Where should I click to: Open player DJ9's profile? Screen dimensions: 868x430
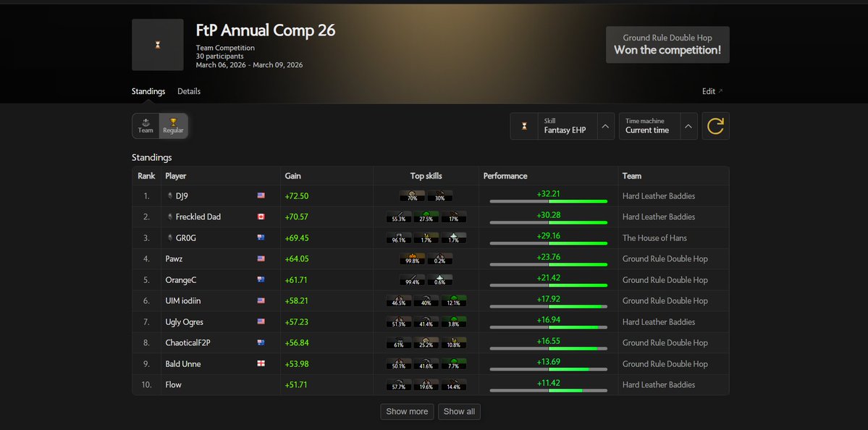click(182, 196)
